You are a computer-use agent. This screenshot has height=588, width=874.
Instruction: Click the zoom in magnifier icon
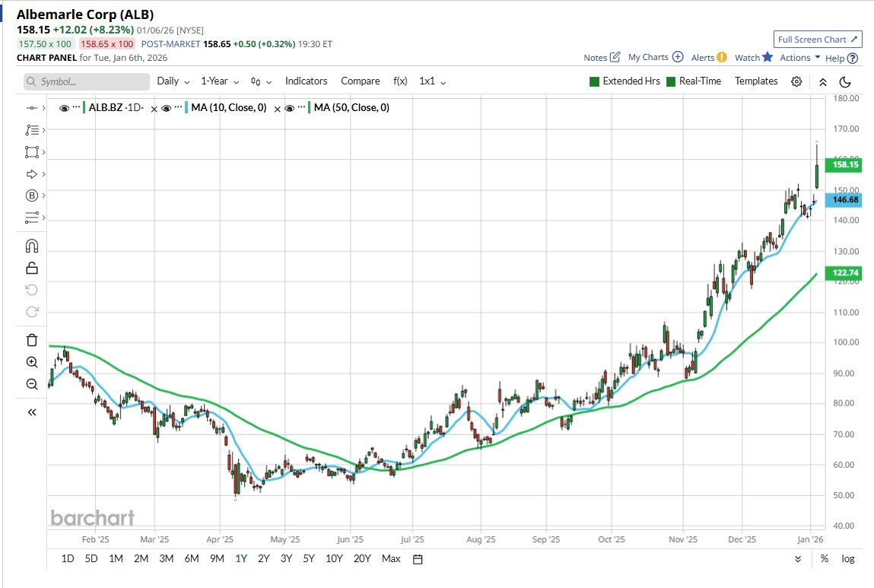click(x=31, y=362)
